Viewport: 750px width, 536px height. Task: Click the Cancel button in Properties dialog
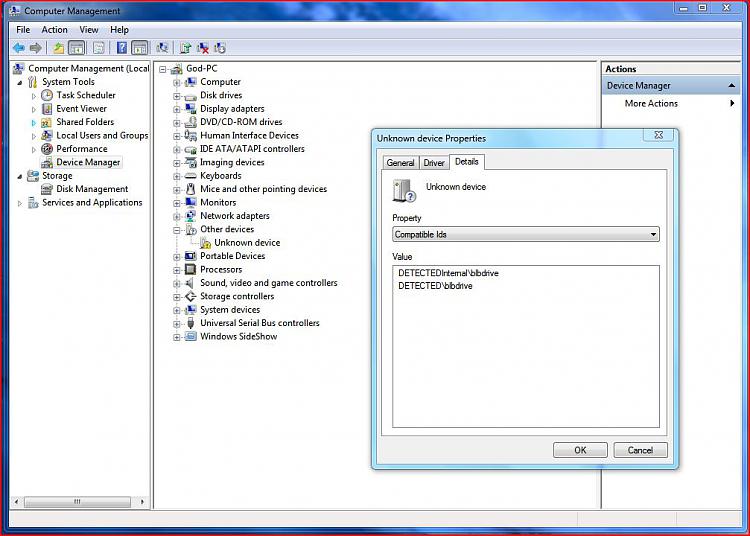640,450
